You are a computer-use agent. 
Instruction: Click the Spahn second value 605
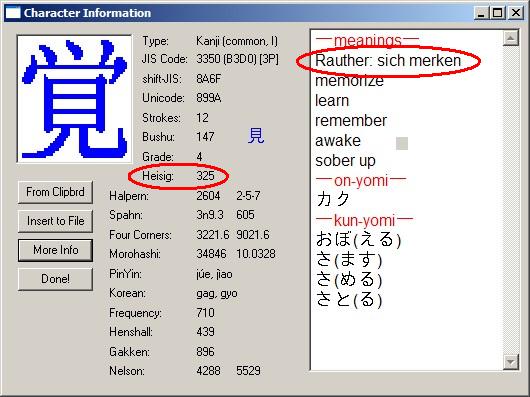(x=245, y=215)
